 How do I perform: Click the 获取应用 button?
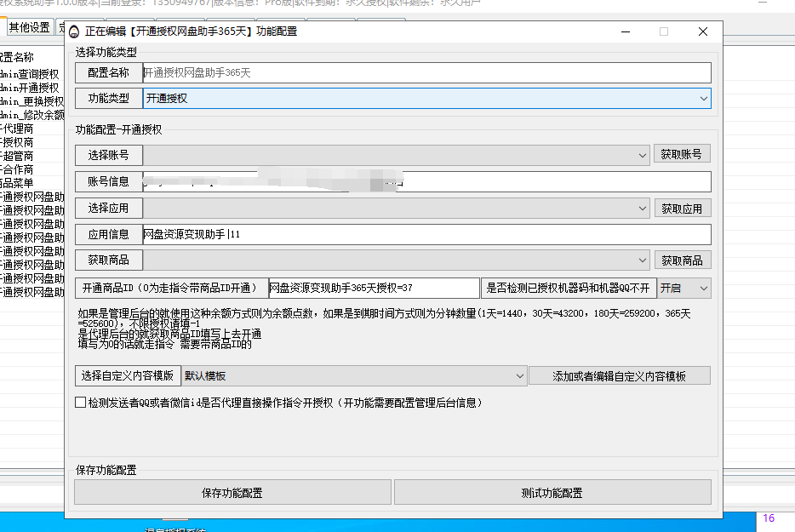(682, 208)
